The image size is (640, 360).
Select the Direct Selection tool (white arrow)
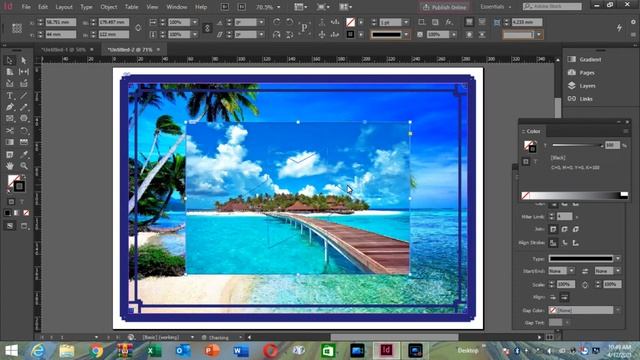pyautogui.click(x=24, y=60)
